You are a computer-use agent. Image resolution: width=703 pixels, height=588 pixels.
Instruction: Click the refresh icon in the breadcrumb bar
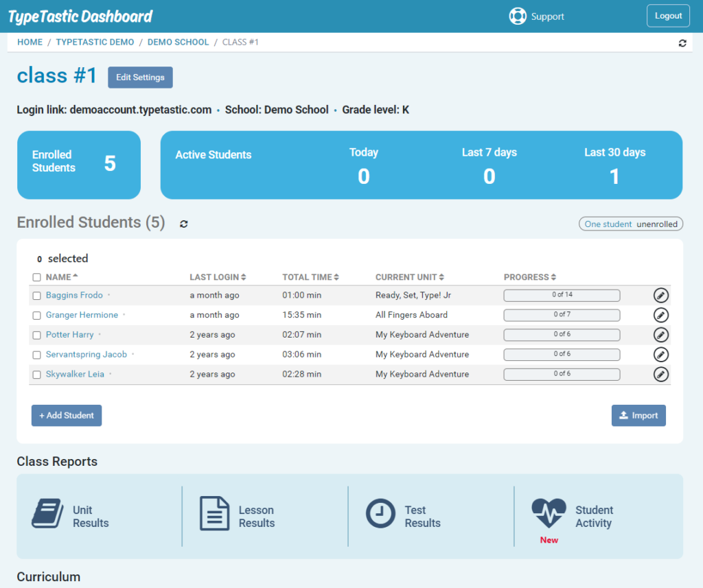point(682,43)
